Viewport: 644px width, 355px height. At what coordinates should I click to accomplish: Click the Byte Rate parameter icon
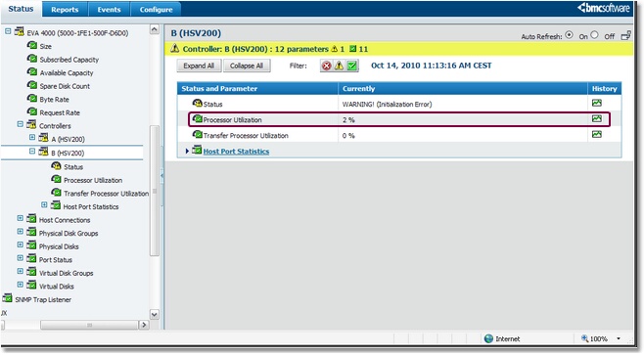tap(32, 99)
